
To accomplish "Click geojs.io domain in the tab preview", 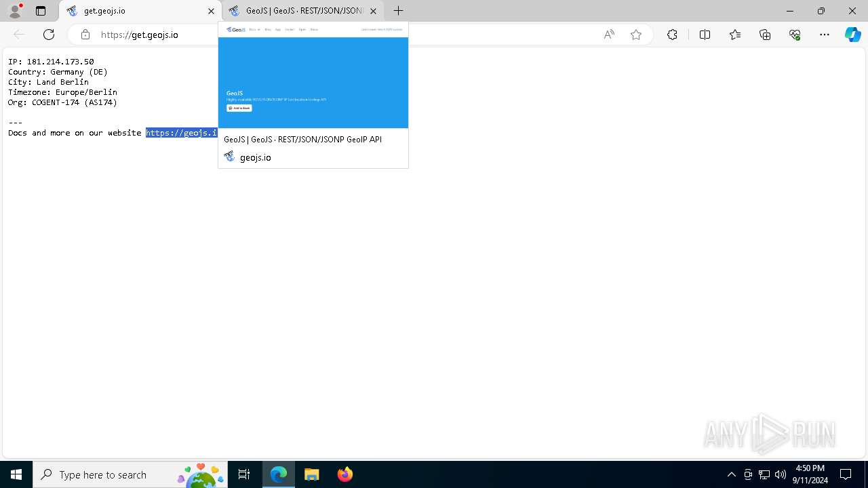I will pos(255,157).
